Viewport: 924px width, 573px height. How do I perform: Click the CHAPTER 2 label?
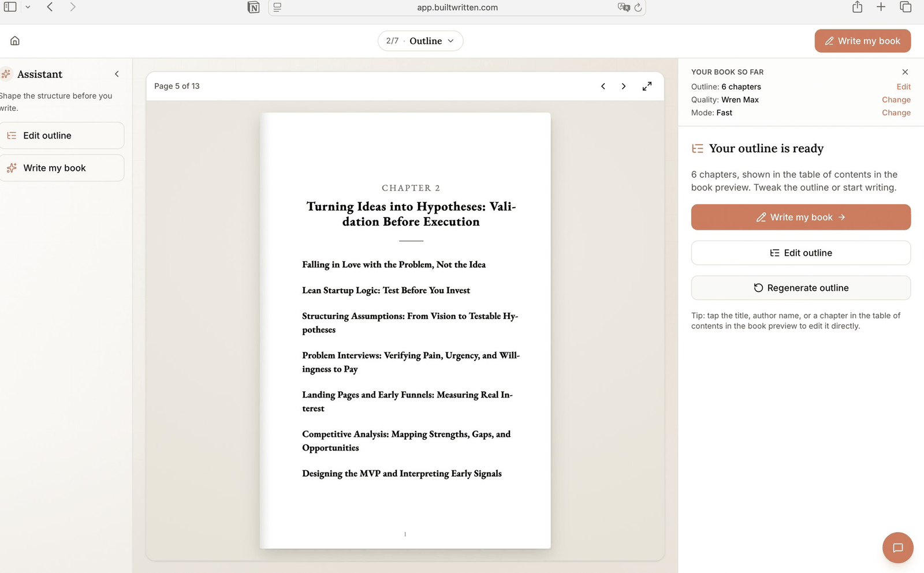(411, 188)
